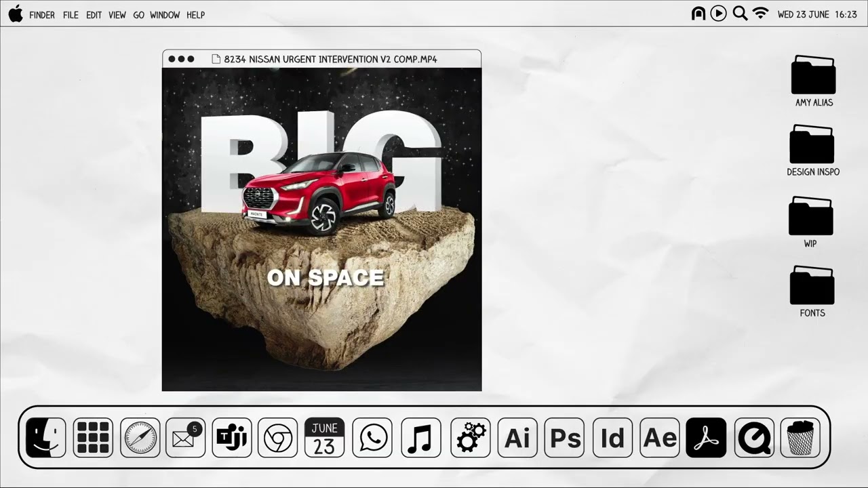The image size is (868, 488).
Task: Select the FONTS desktop folder
Action: [x=812, y=291]
